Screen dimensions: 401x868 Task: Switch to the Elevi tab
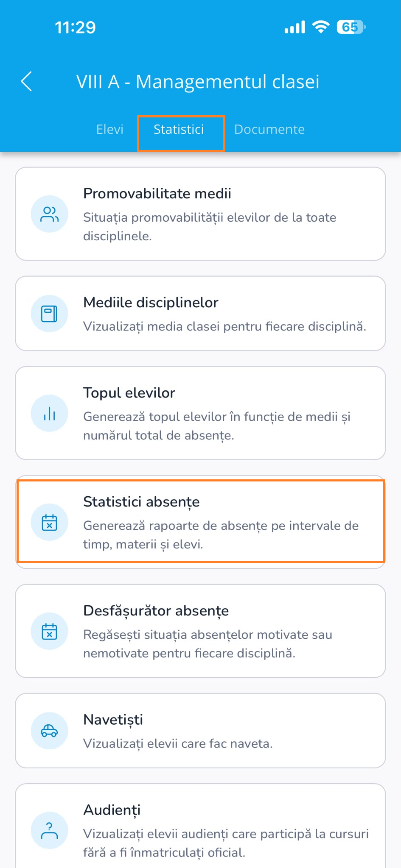110,129
